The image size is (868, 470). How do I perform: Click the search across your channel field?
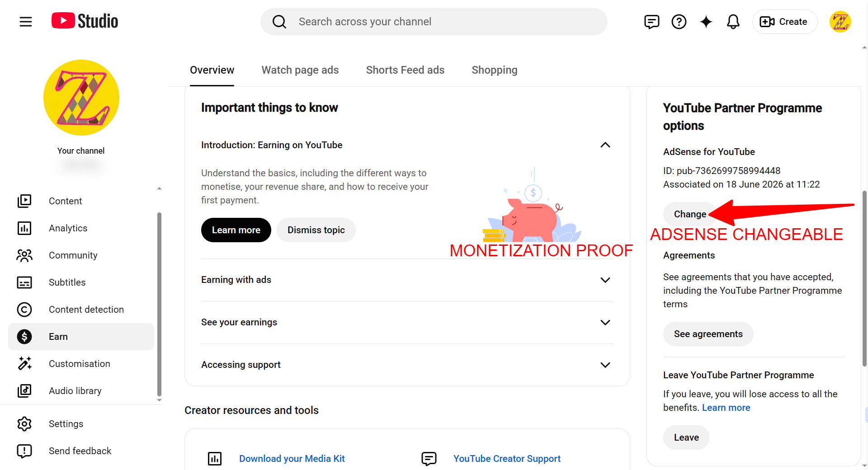tap(434, 22)
